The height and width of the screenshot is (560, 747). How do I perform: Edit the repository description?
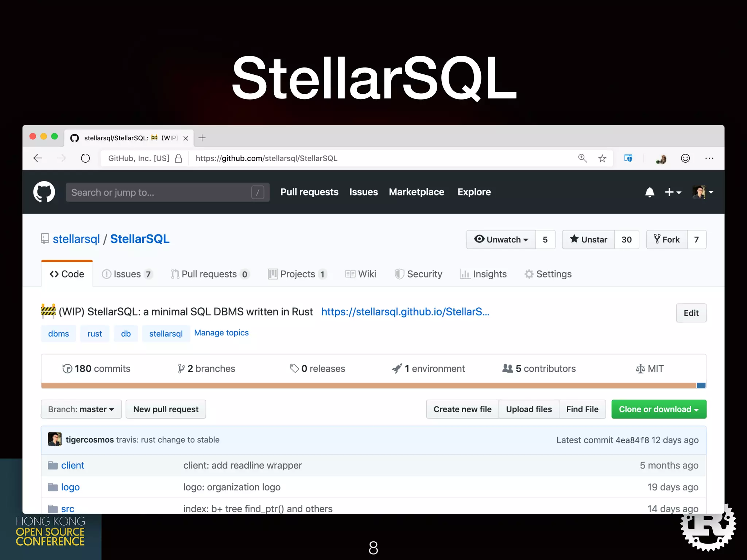[691, 313]
